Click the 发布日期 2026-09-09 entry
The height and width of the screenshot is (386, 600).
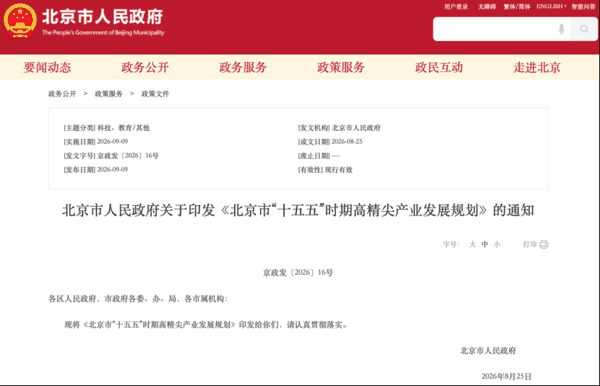pos(96,170)
